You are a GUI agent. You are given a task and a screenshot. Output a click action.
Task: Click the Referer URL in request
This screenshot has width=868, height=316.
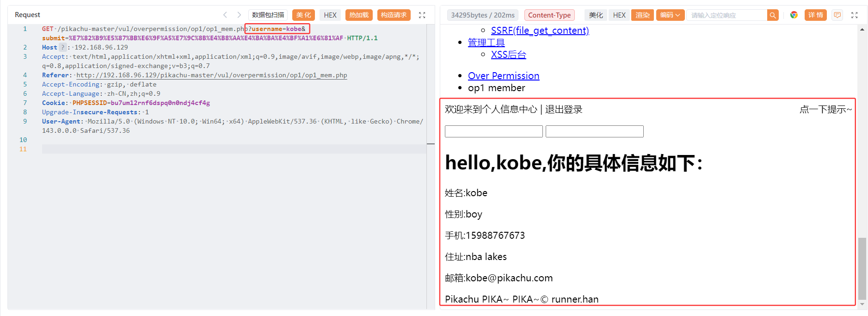point(211,75)
